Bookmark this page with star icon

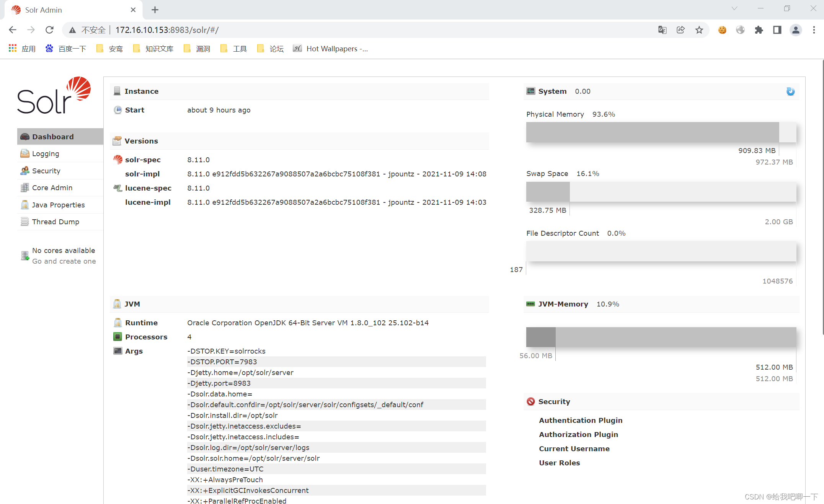[699, 30]
